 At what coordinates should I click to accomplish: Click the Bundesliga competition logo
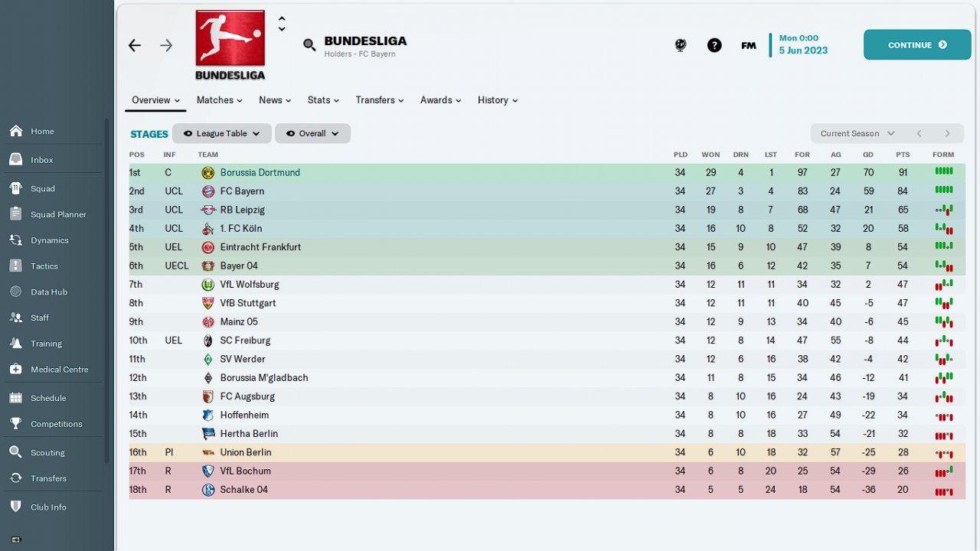tap(230, 44)
